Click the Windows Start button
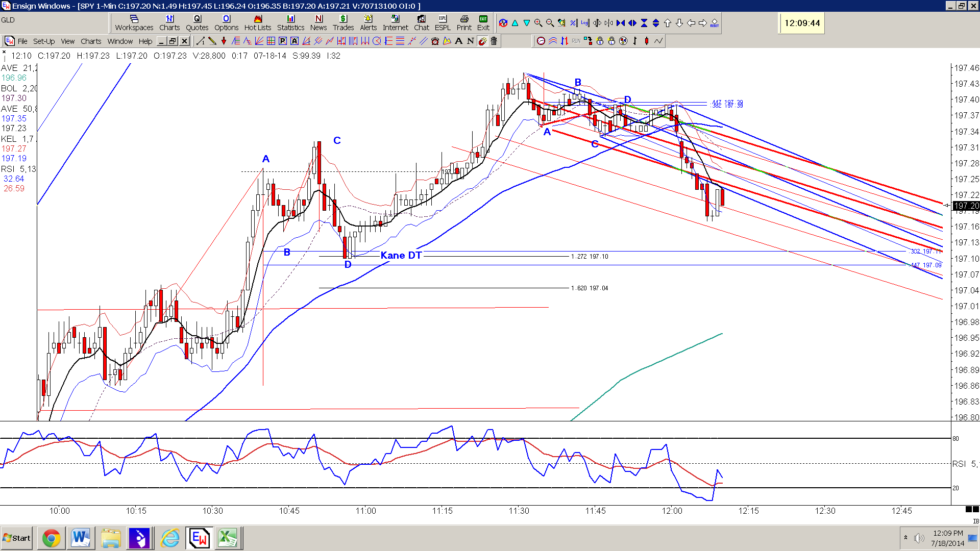 pos(17,538)
